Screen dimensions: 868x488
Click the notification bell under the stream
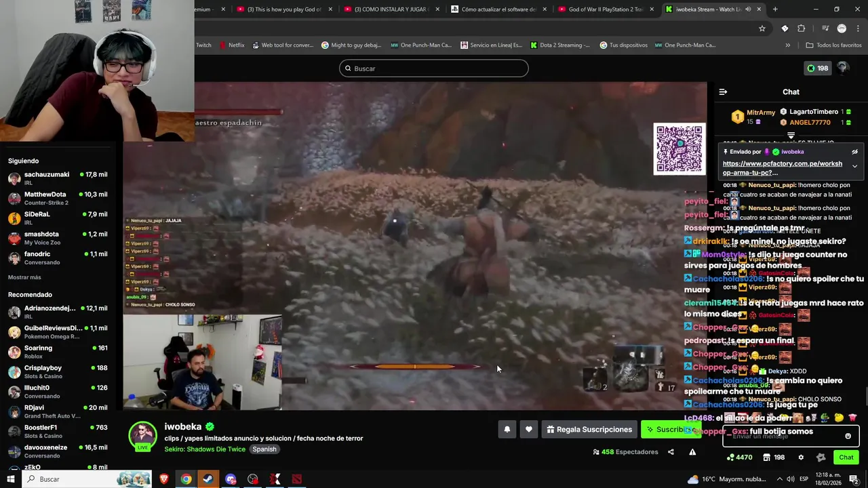507,429
